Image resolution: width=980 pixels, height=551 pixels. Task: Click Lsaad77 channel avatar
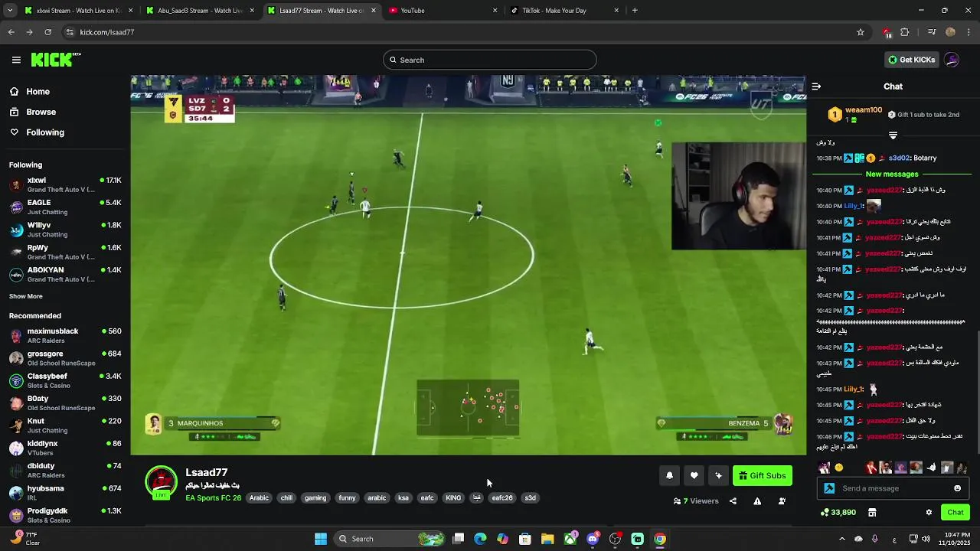click(x=161, y=482)
